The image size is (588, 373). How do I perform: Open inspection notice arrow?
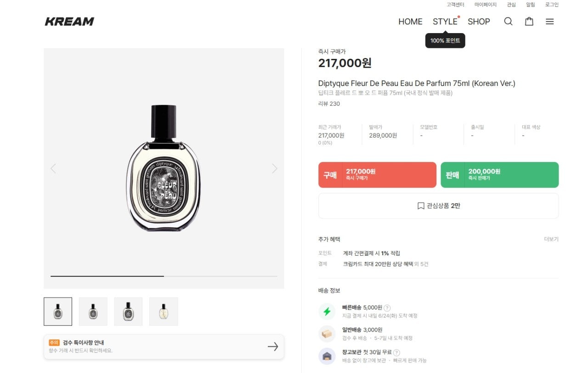(x=273, y=346)
